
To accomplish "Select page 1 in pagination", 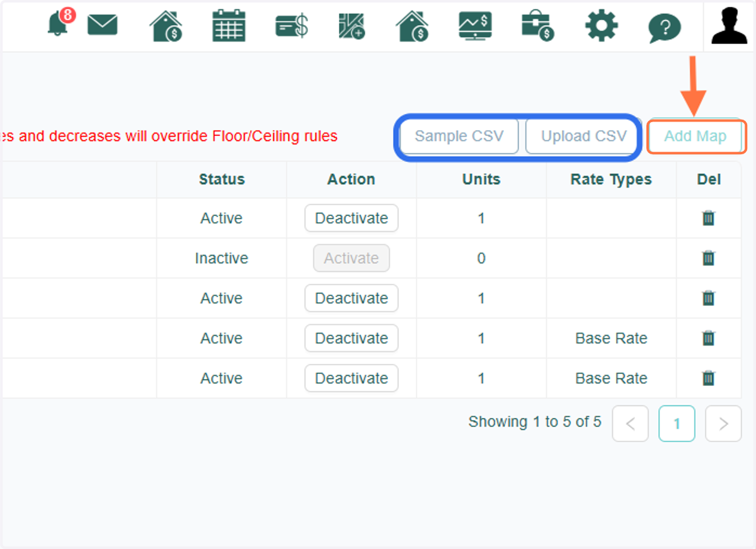I will [x=677, y=424].
